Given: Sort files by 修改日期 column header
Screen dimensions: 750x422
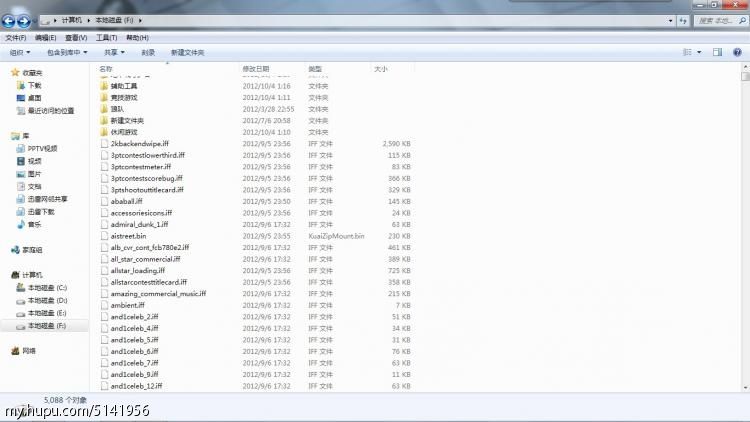Looking at the screenshot, I should [x=256, y=69].
